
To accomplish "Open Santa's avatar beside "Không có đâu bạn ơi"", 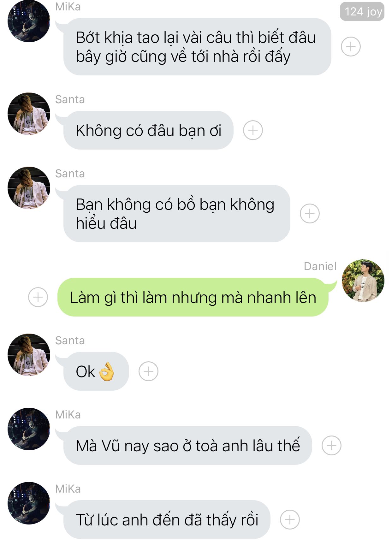I will [x=29, y=114].
